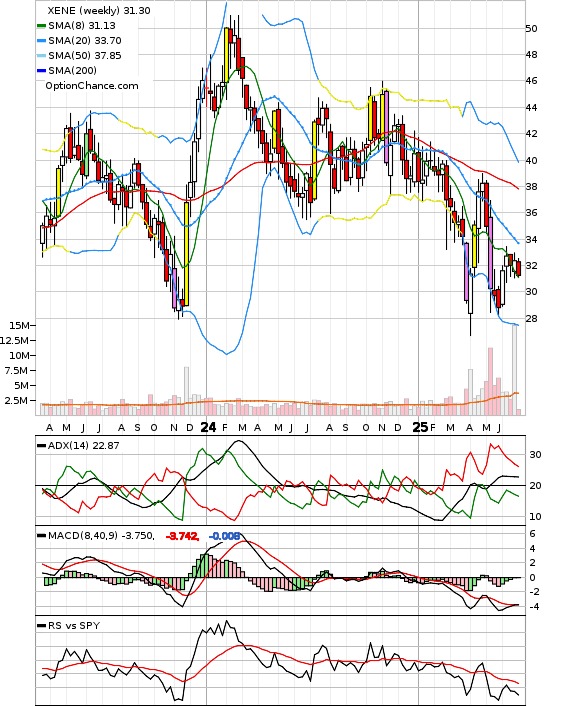Select the blue SMA(20) legend swatch
The image size is (566, 706).
click(41, 41)
